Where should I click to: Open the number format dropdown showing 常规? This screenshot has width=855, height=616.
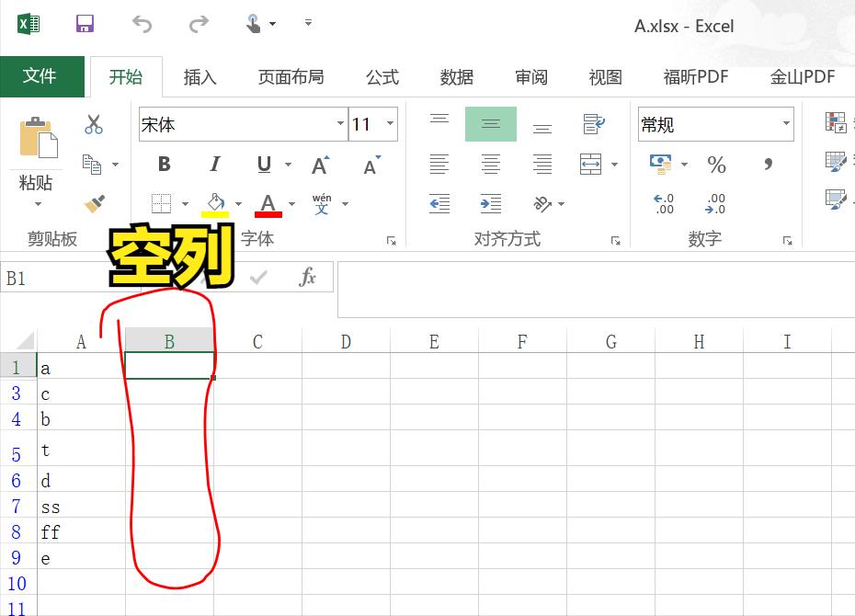786,123
